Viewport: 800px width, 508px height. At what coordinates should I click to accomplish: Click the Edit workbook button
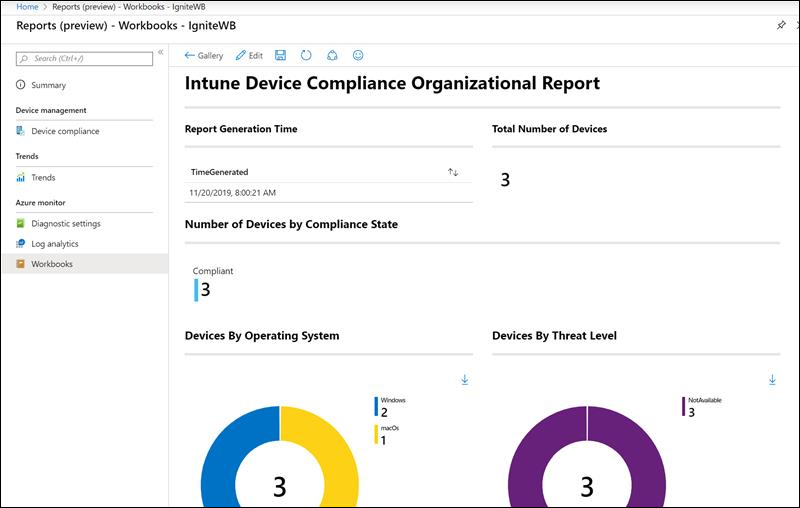pos(249,56)
